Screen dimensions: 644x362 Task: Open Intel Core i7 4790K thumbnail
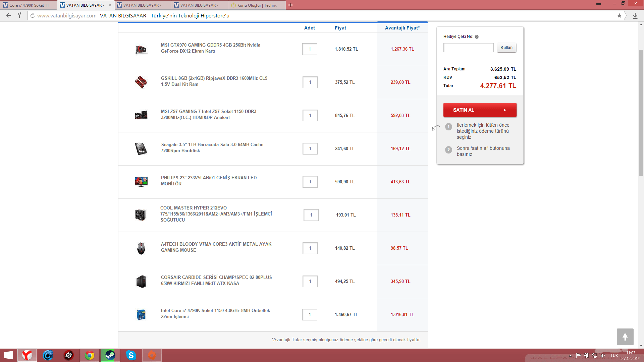click(141, 314)
